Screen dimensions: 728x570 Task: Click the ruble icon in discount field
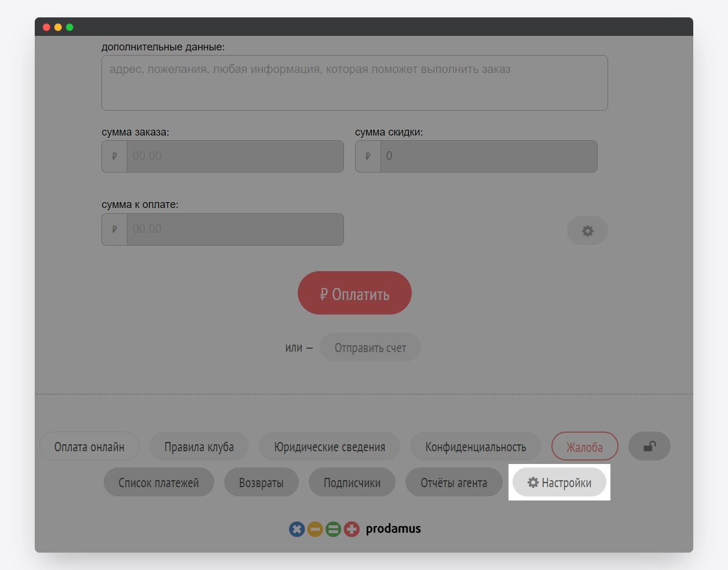[x=368, y=156]
